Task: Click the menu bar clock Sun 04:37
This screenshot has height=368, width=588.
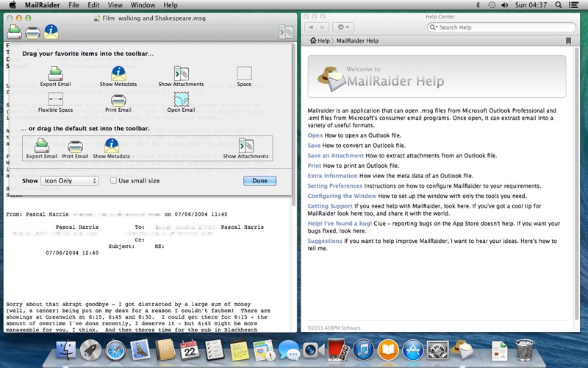Action: (x=531, y=5)
